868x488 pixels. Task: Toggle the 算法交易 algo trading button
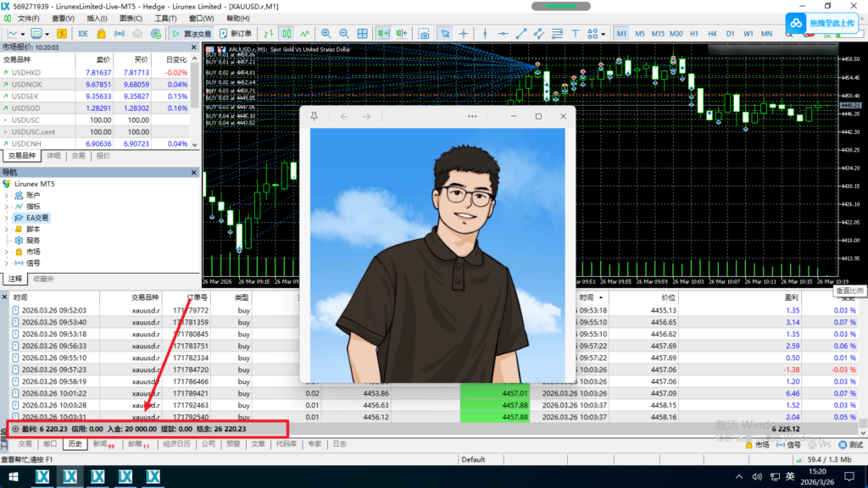click(192, 34)
